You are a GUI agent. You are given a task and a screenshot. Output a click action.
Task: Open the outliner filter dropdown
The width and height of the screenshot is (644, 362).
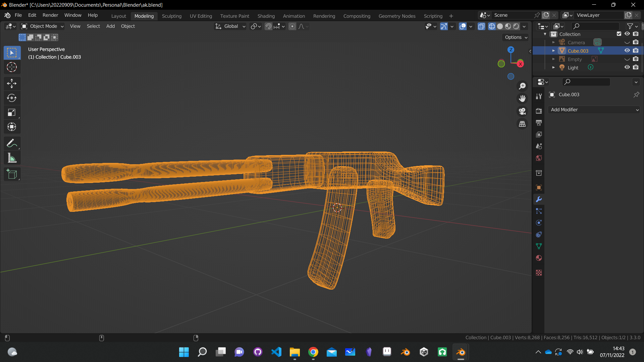pyautogui.click(x=632, y=26)
